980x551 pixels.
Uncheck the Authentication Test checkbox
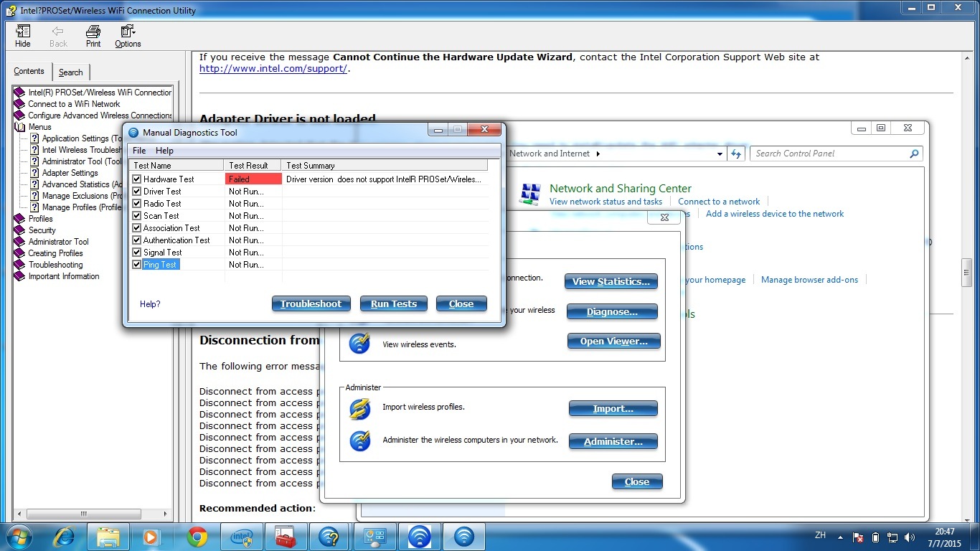pyautogui.click(x=137, y=240)
